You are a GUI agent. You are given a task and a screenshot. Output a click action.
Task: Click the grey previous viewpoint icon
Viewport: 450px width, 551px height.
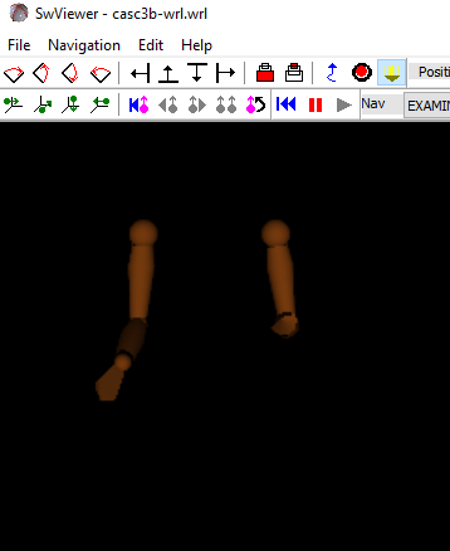[168, 105]
